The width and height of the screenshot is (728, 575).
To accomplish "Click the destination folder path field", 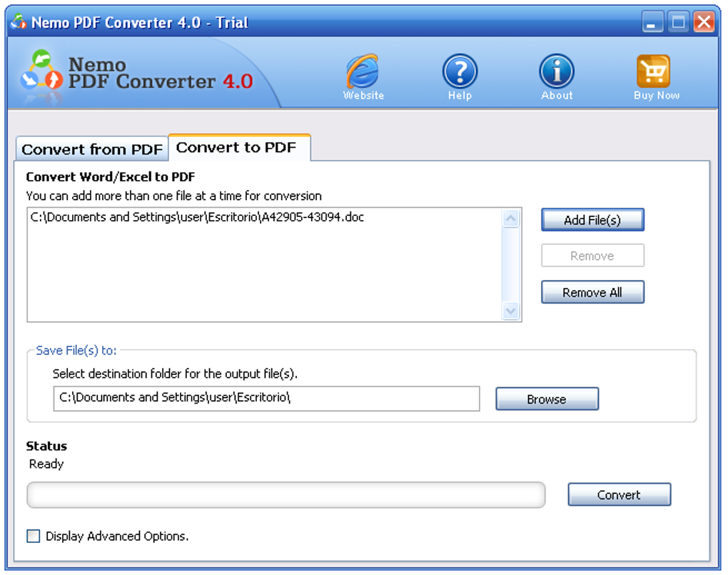I will tap(266, 399).
